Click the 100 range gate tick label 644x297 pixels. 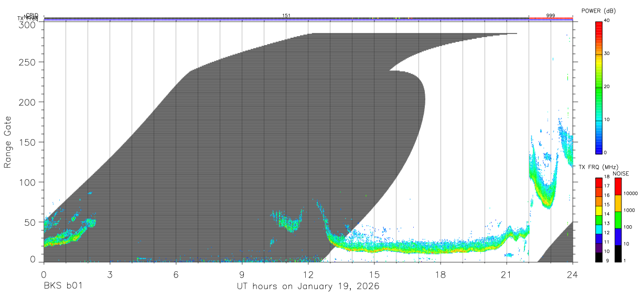pyautogui.click(x=27, y=182)
